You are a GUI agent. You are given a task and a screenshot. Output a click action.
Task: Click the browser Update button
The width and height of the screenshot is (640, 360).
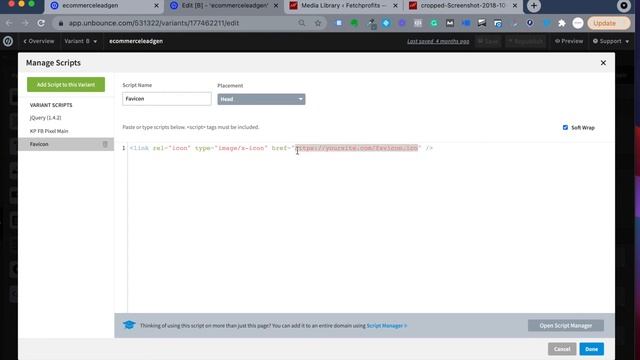tap(609, 23)
